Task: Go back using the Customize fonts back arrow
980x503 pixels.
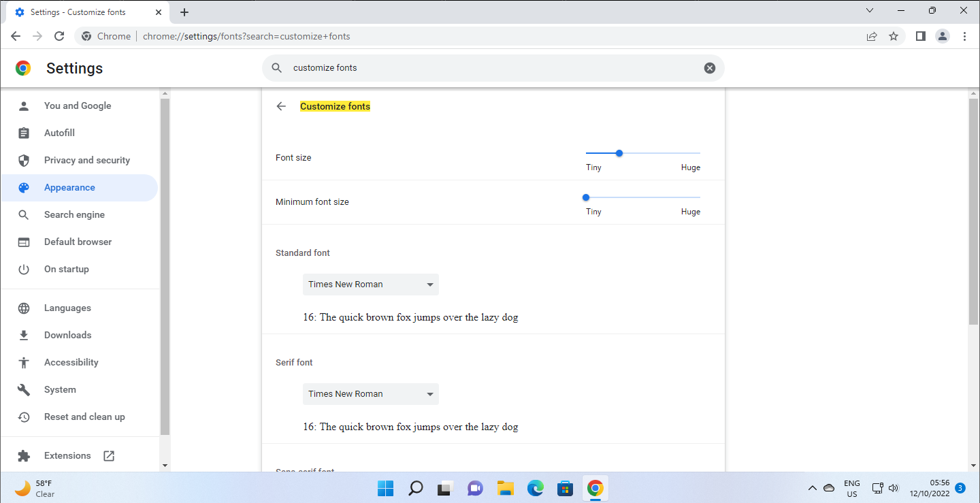Action: tap(281, 106)
